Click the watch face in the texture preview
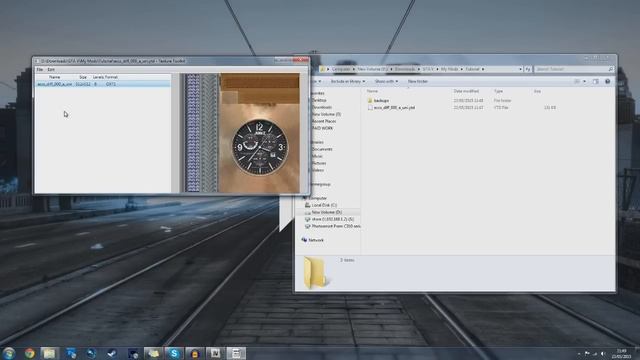The image size is (640, 360). tap(260, 147)
